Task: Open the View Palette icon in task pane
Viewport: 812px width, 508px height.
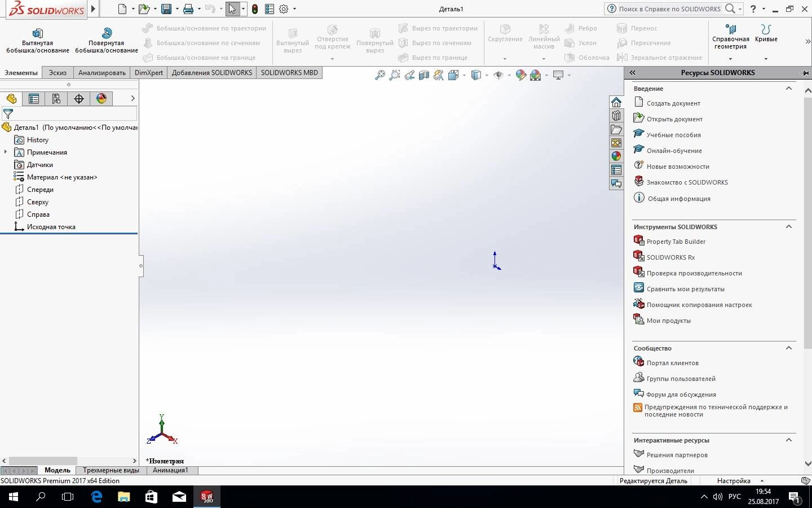Action: coord(616,143)
